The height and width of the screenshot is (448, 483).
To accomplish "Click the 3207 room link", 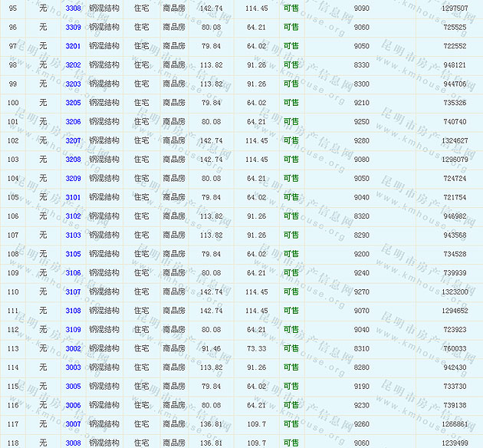I will pyautogui.click(x=73, y=141).
